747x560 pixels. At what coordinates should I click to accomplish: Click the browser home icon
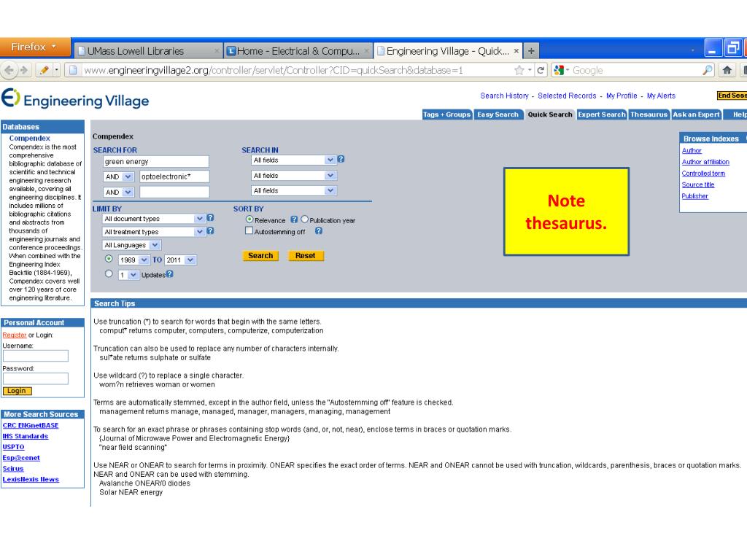click(x=727, y=70)
